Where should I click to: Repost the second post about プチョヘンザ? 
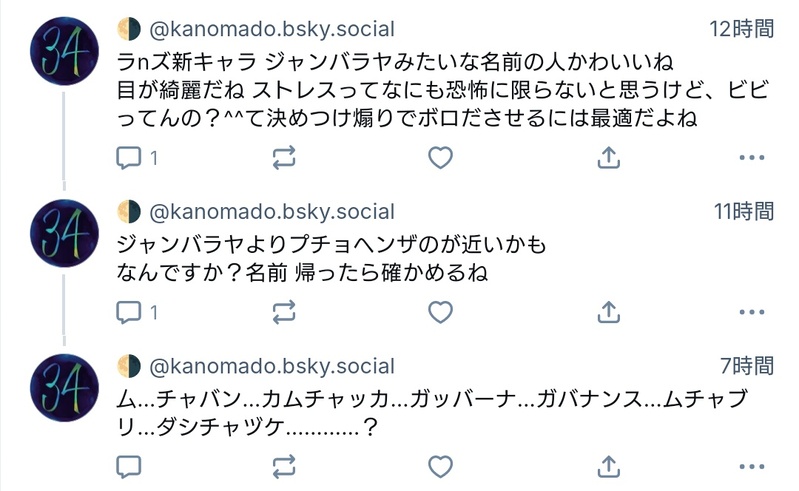(284, 312)
